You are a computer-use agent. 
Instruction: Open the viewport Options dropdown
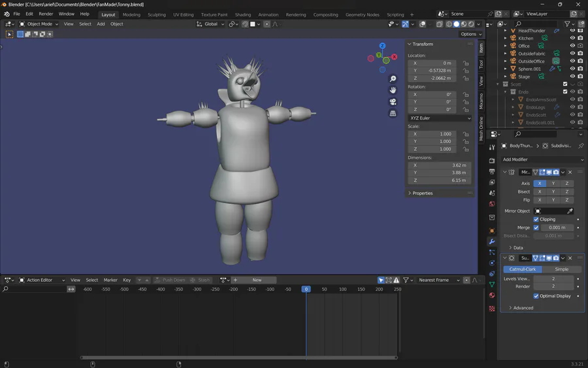[x=471, y=34]
